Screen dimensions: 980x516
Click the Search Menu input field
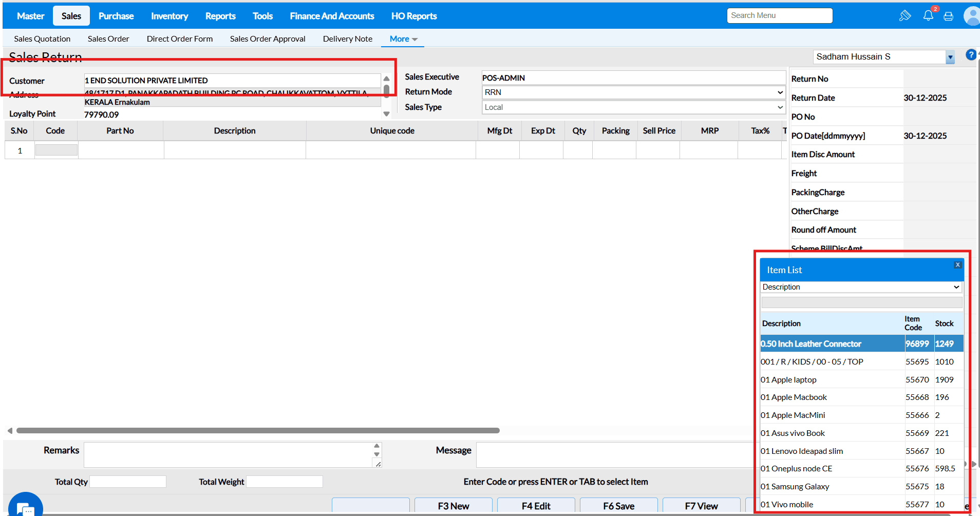[779, 16]
